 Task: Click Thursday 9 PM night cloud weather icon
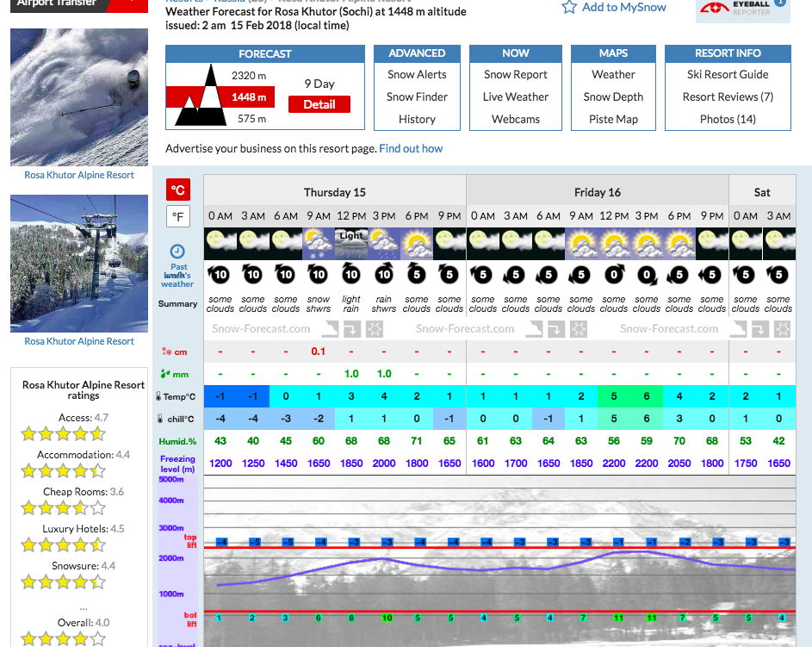coord(449,244)
